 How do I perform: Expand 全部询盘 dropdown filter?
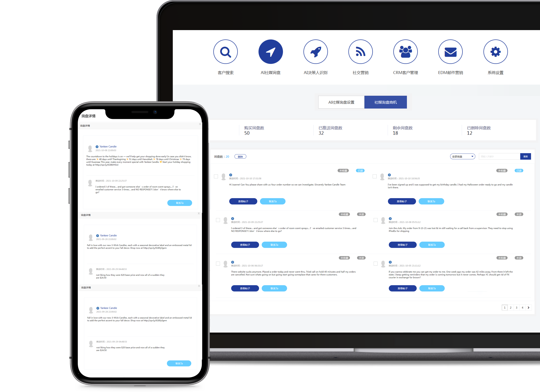coord(461,157)
